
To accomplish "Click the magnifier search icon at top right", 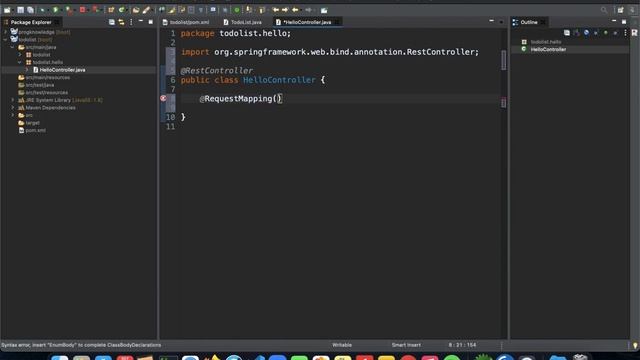I will [x=604, y=10].
